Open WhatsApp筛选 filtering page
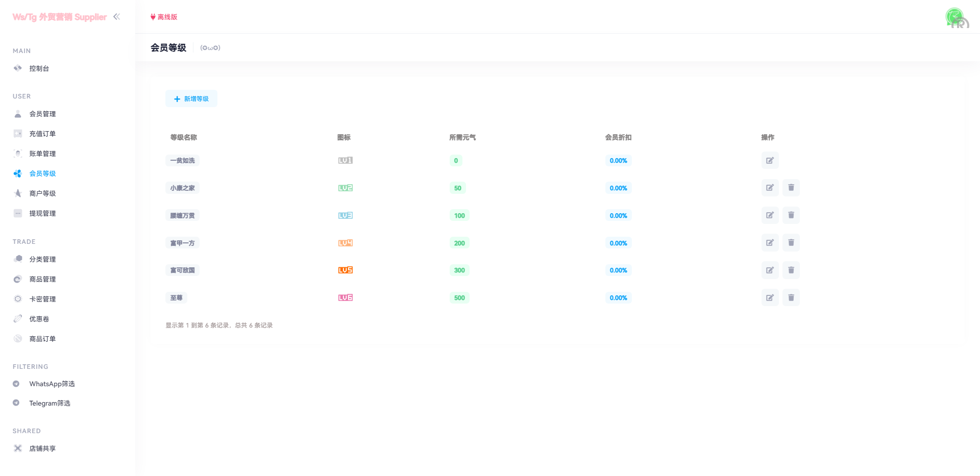The height and width of the screenshot is (476, 980). point(52,384)
